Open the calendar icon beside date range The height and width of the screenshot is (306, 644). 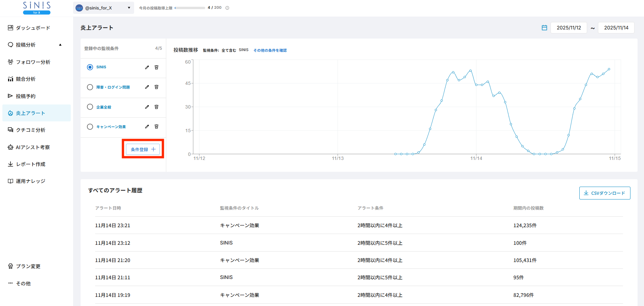click(544, 28)
